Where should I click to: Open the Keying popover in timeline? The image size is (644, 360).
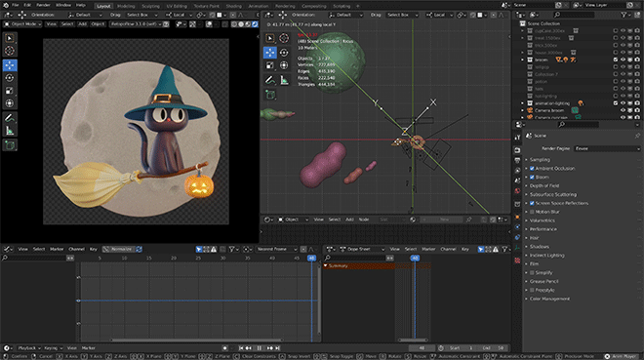(53, 348)
